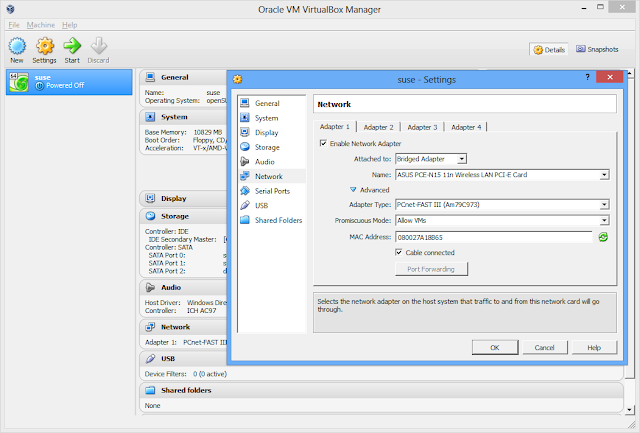The height and width of the screenshot is (433, 640).
Task: Select Shared Folders label in settings list
Action: click(x=278, y=220)
